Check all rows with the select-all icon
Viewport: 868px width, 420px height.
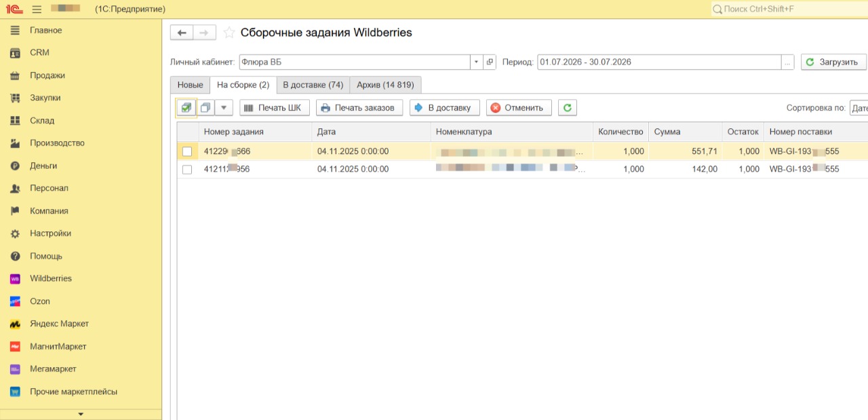pos(186,107)
